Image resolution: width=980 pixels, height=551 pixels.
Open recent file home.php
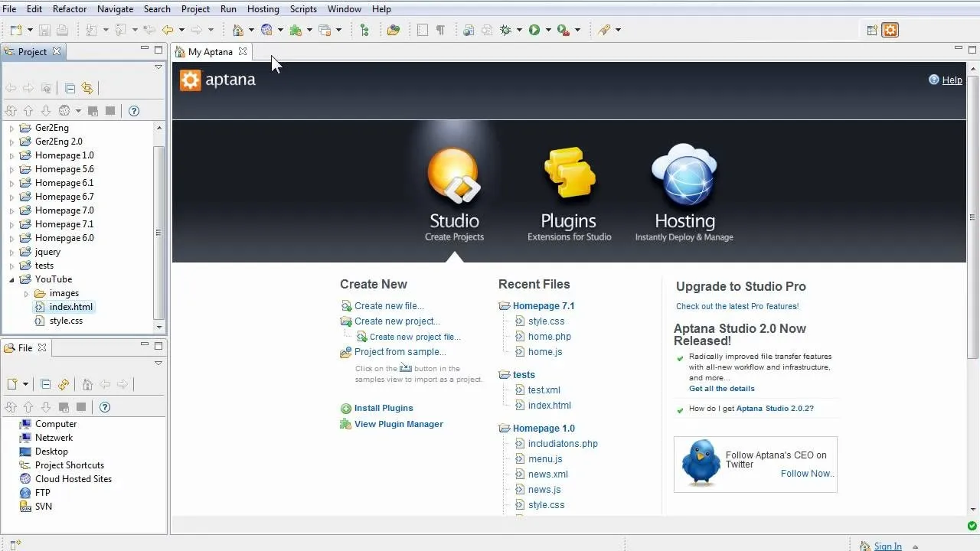(550, 337)
